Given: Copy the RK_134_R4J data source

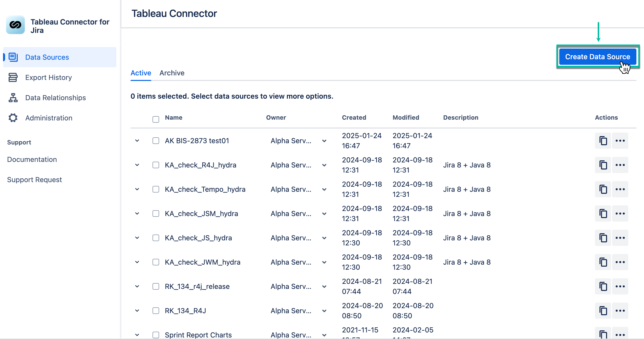Looking at the screenshot, I should point(603,311).
